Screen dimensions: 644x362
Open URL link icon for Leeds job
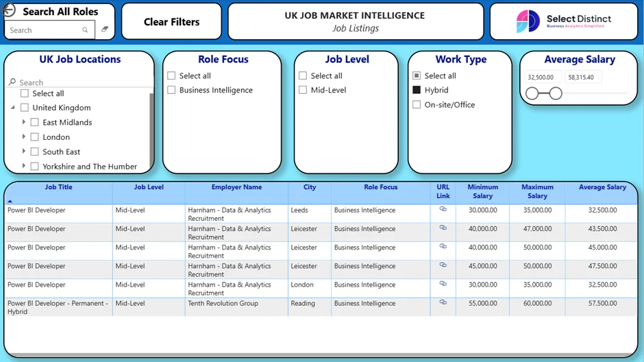(443, 209)
